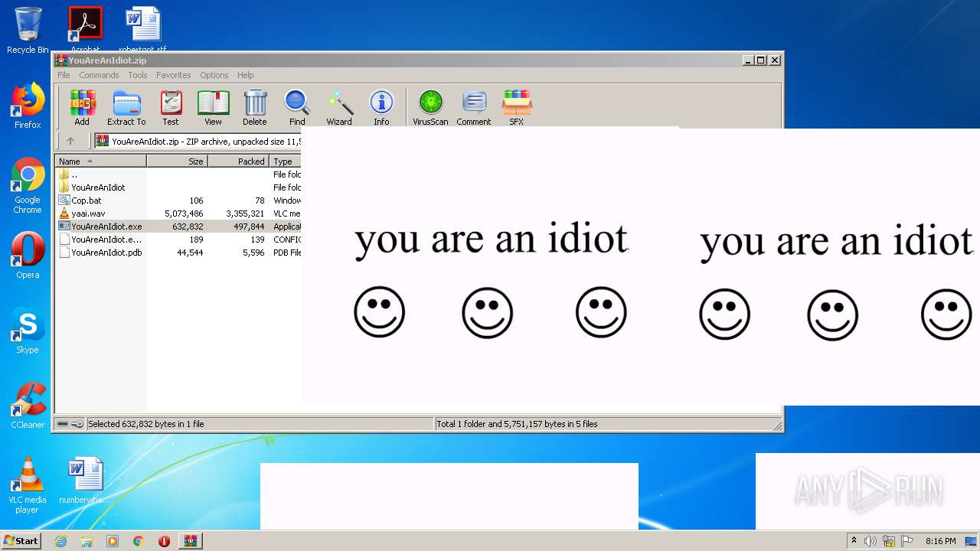
Task: Click the 5,073,486 size cell
Action: point(184,214)
